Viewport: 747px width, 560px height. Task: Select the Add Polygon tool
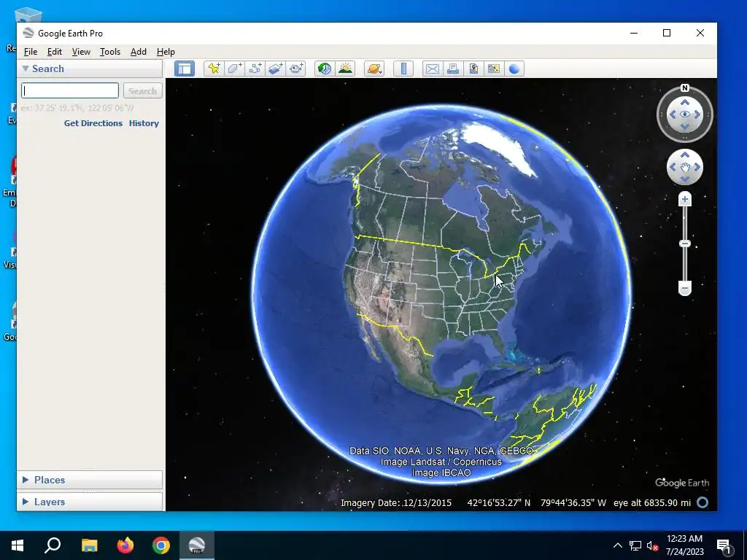pos(234,69)
